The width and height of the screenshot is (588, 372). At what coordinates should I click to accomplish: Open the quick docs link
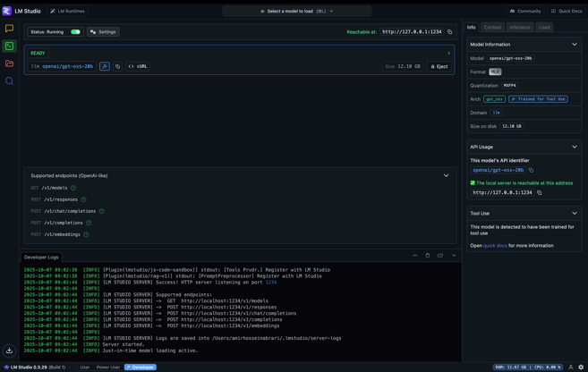495,245
